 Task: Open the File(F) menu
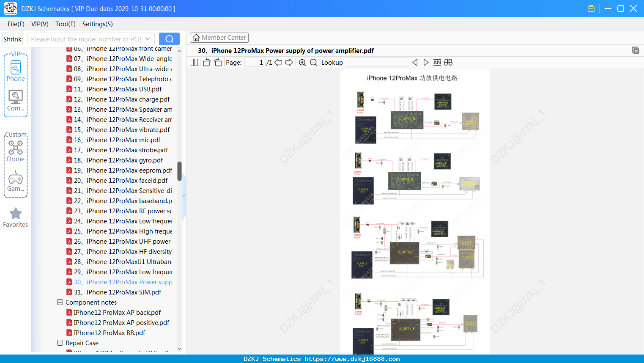[x=16, y=24]
